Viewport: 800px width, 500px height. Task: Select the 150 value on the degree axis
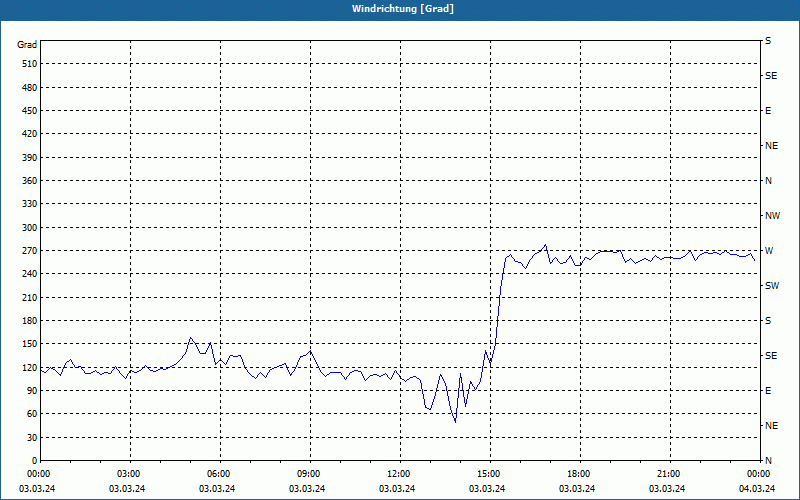click(x=30, y=344)
